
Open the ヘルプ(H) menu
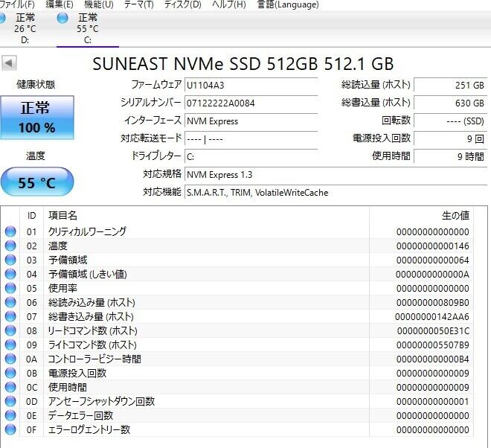(x=229, y=4)
